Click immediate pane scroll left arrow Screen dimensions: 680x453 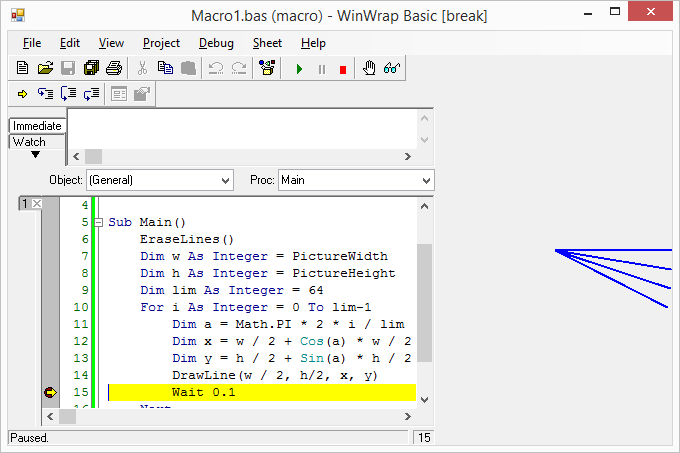click(x=76, y=156)
